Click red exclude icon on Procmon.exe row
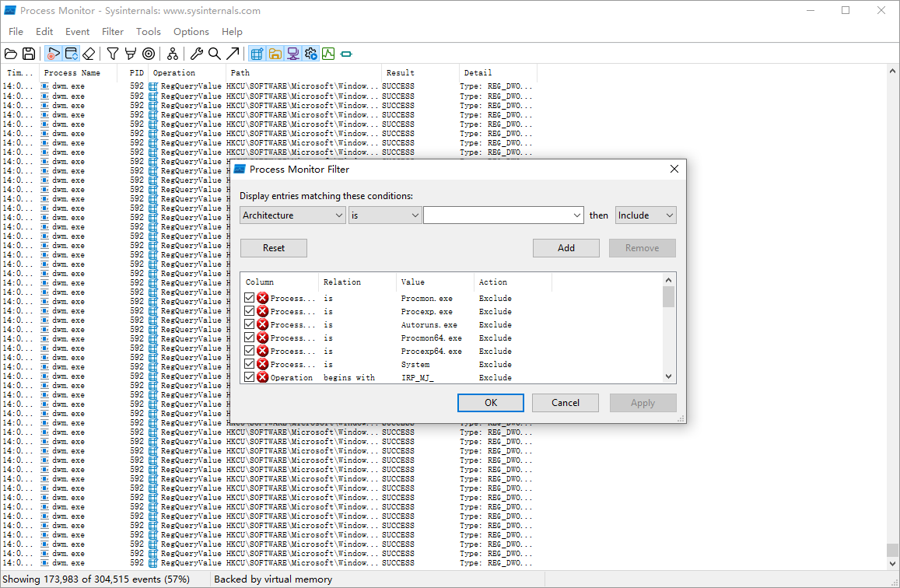Viewport: 900px width, 588px height. point(262,298)
